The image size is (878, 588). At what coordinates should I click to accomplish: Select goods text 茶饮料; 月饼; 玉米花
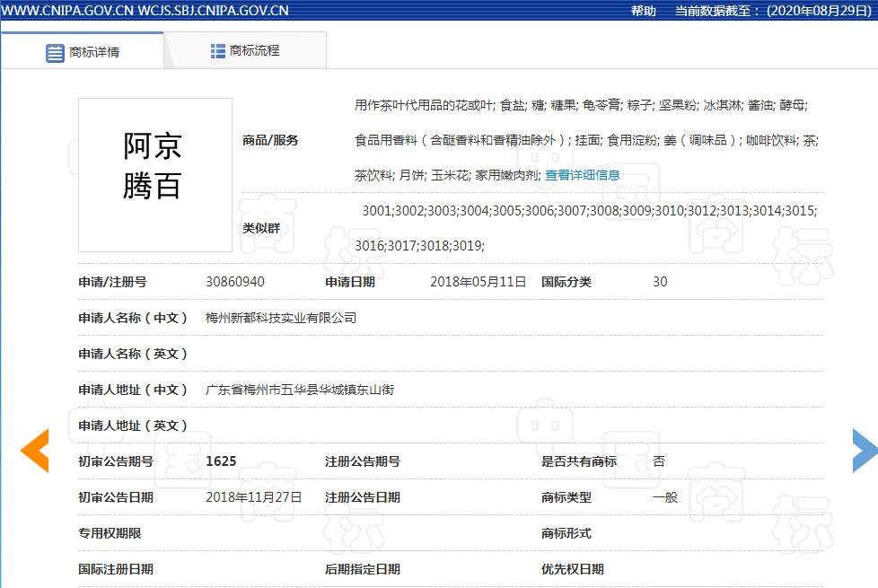click(412, 175)
